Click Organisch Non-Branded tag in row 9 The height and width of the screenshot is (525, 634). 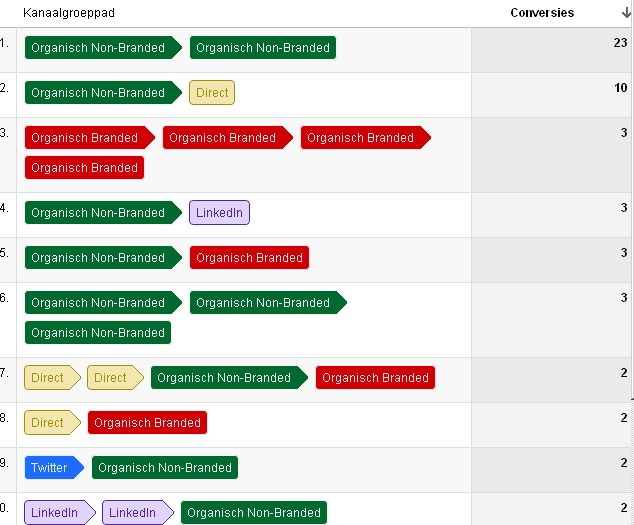pos(165,468)
